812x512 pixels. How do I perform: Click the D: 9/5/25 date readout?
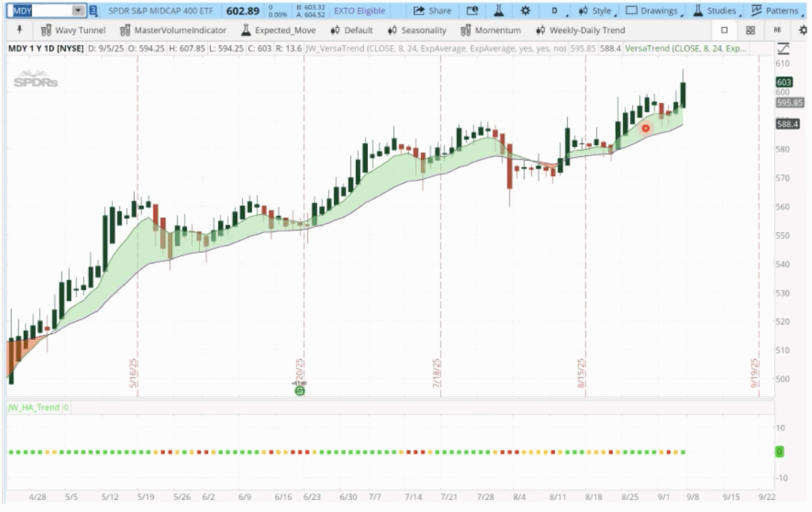(105, 48)
